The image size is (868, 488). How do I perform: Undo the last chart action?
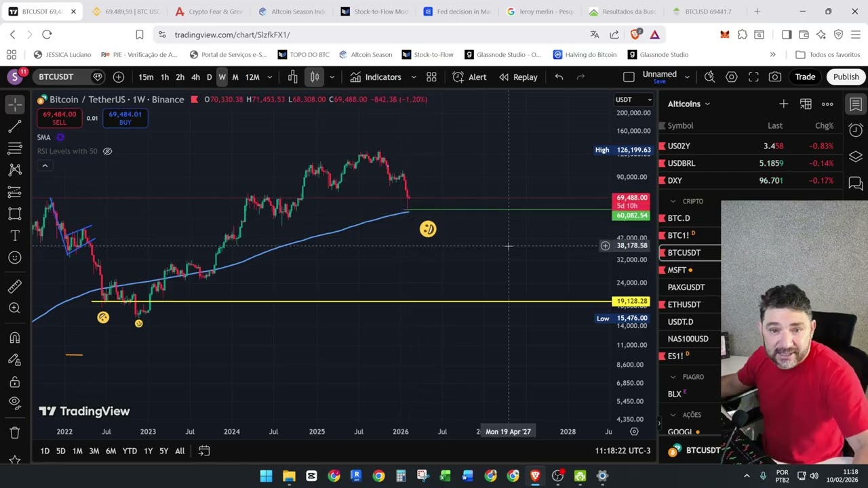[559, 77]
